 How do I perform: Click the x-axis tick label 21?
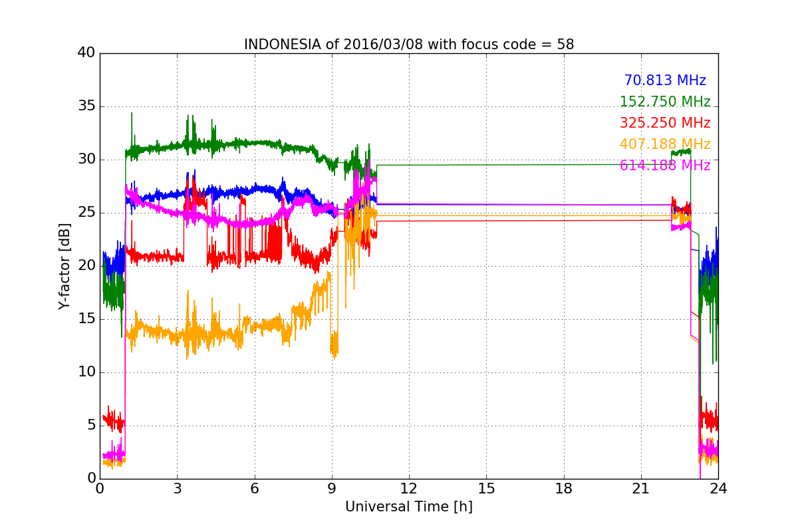point(641,489)
